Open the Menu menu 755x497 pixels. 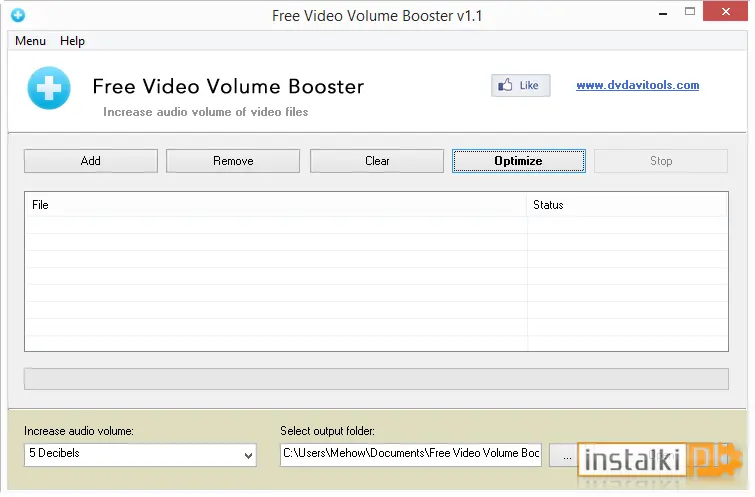click(30, 41)
